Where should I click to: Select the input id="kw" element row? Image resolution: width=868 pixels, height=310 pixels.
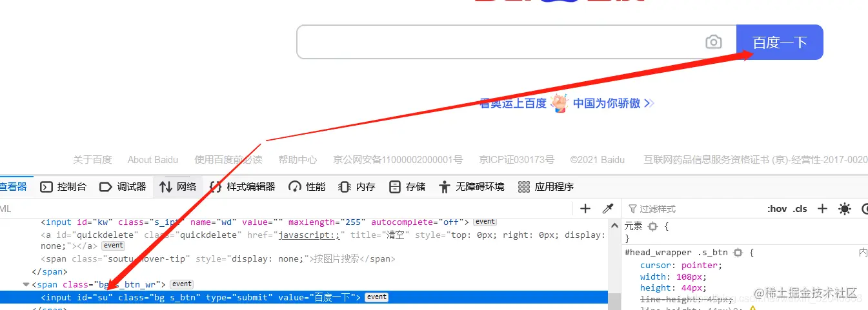303,222
